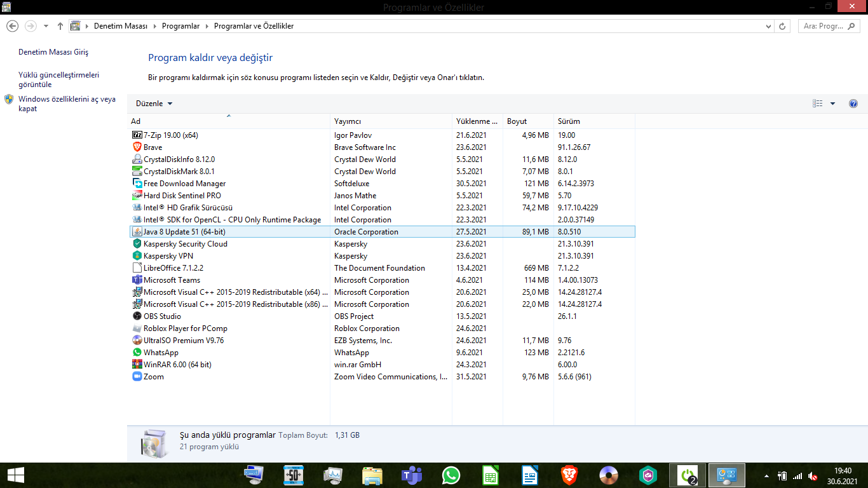868x488 pixels.
Task: Open LibreOffice Calc from the taskbar
Action: coord(491,475)
